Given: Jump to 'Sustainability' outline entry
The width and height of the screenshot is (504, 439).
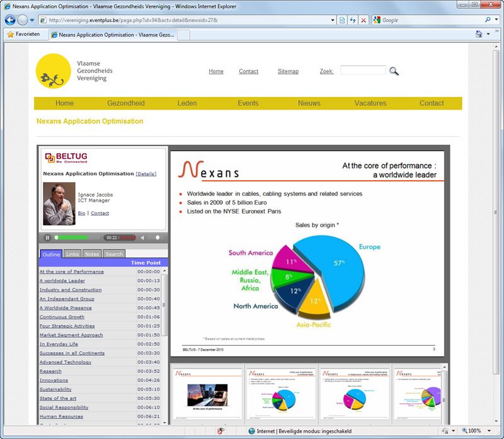Looking at the screenshot, I should pyautogui.click(x=55, y=389).
